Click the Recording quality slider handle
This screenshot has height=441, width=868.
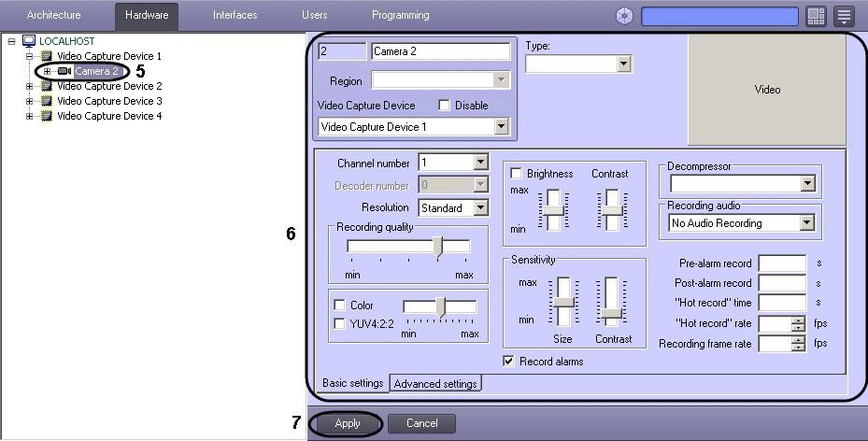pyautogui.click(x=436, y=246)
